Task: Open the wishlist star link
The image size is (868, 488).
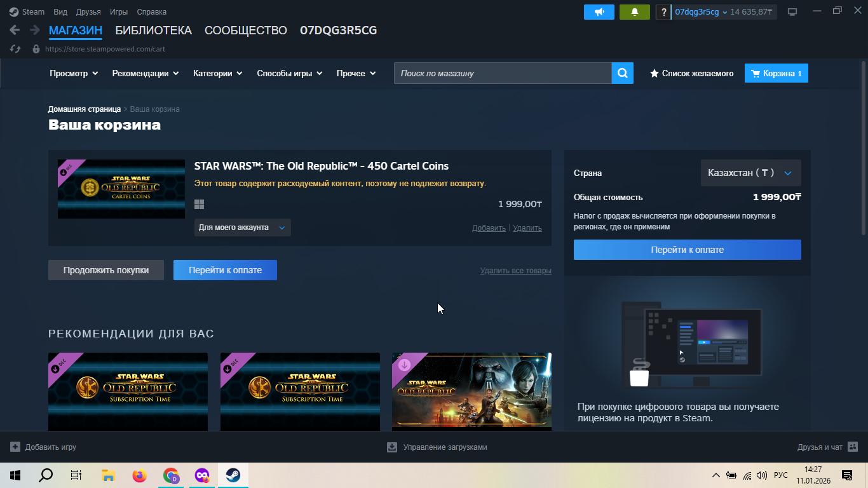Action: 691,73
